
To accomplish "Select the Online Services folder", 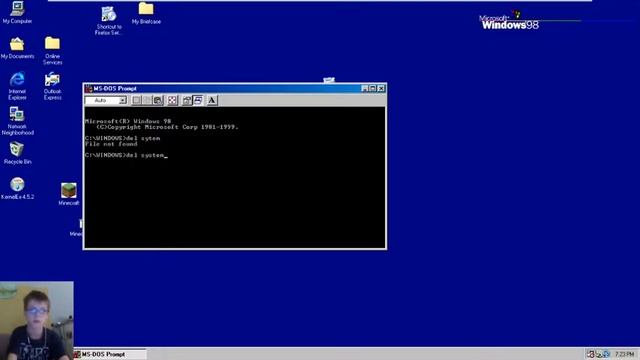I will point(53,51).
